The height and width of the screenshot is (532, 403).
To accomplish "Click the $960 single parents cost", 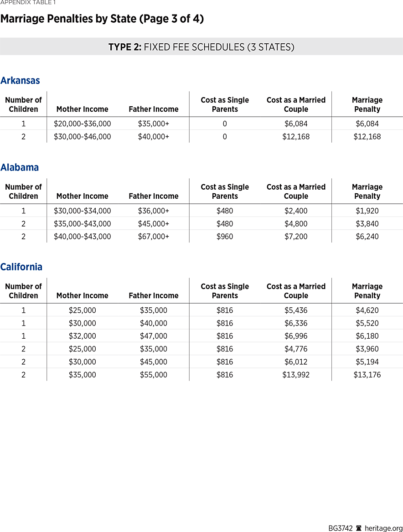I will pos(225,237).
